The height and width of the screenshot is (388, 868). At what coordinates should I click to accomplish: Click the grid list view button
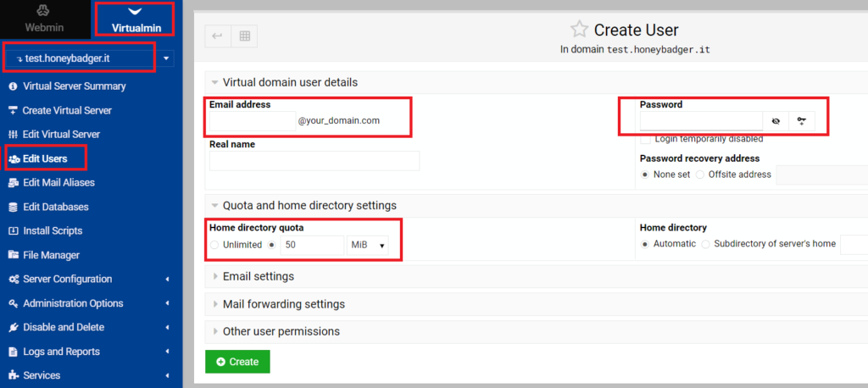pos(245,36)
